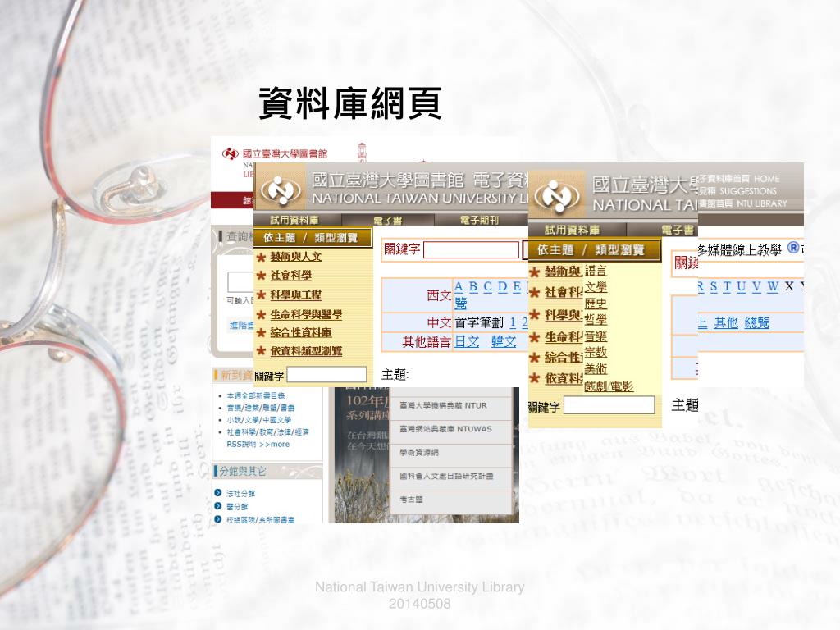The image size is (840, 630).
Task: Click the arrow bullet icon beside 醫分館
Action: (217, 506)
